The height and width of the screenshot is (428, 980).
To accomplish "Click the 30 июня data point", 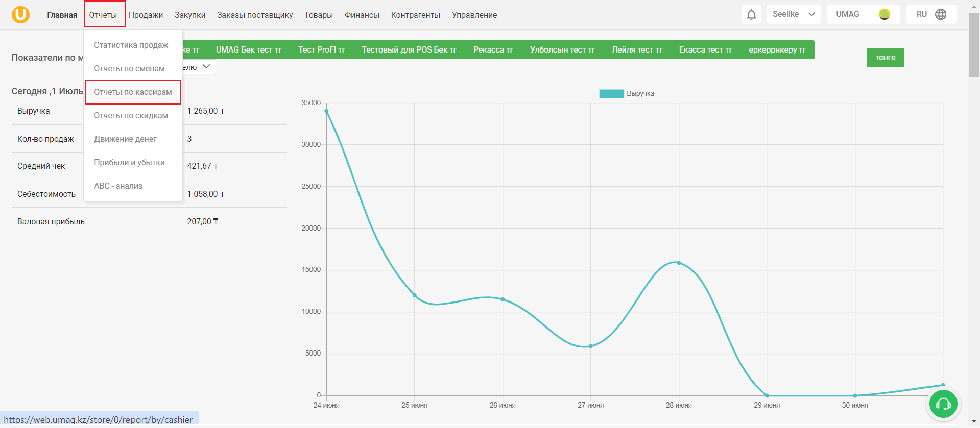I will pos(855,395).
